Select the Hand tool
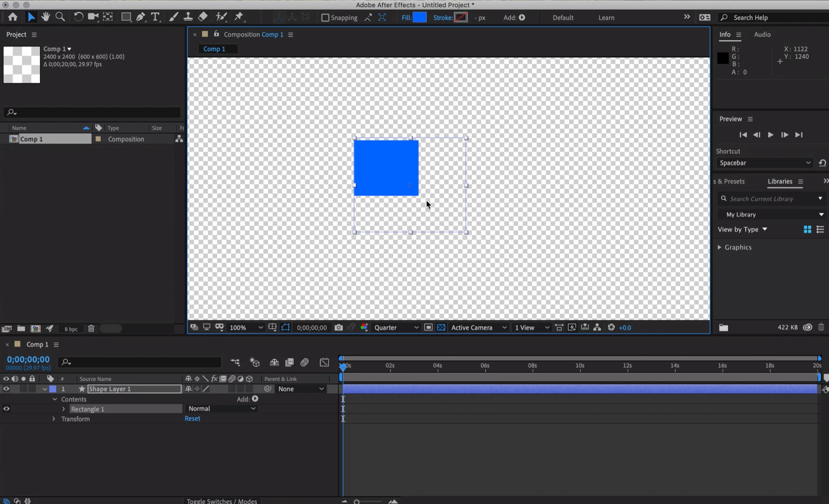The width and height of the screenshot is (829, 504). (45, 17)
